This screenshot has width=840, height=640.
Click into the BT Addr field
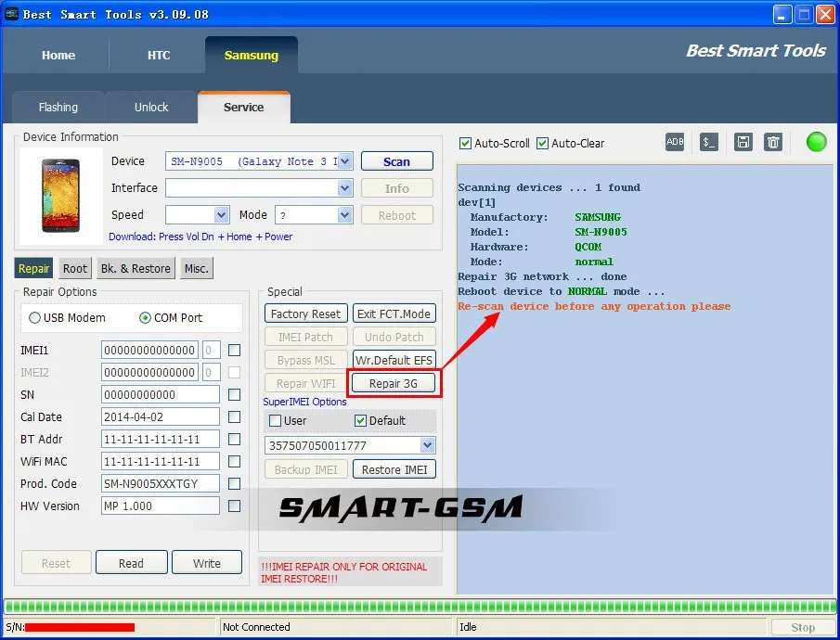(x=161, y=439)
